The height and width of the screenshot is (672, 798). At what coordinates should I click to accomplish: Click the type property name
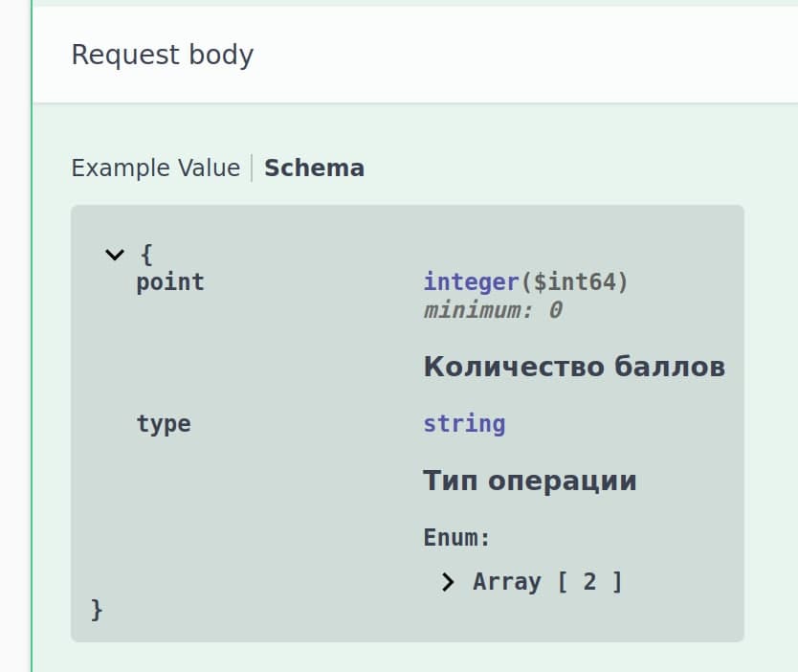tap(163, 423)
